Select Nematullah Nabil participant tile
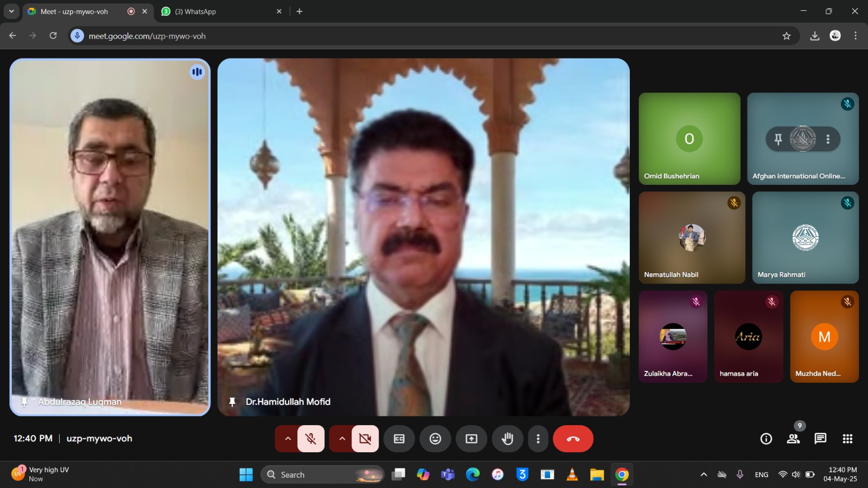The height and width of the screenshot is (488, 868). 692,237
